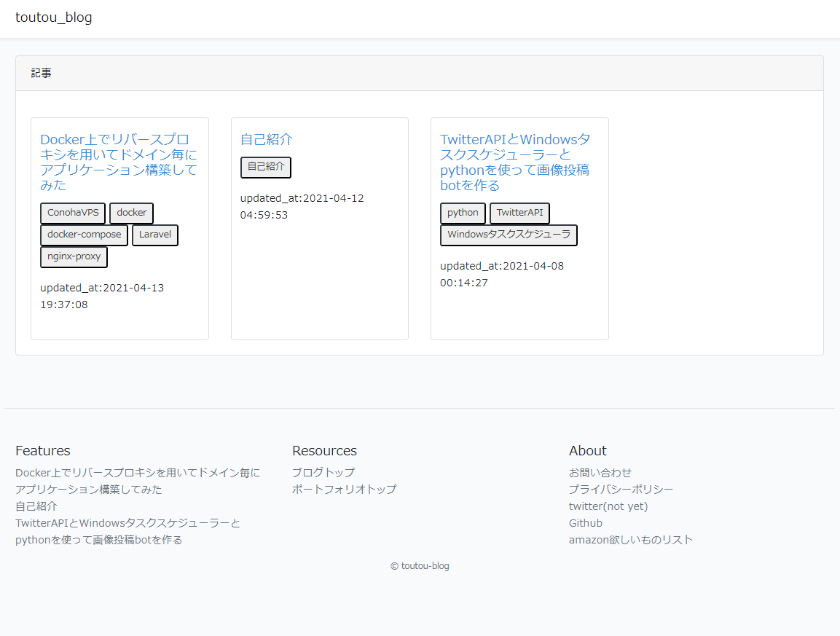Screen dimensions: 840x636
Task: Open the TwitterAPI bot article title
Action: (x=515, y=162)
